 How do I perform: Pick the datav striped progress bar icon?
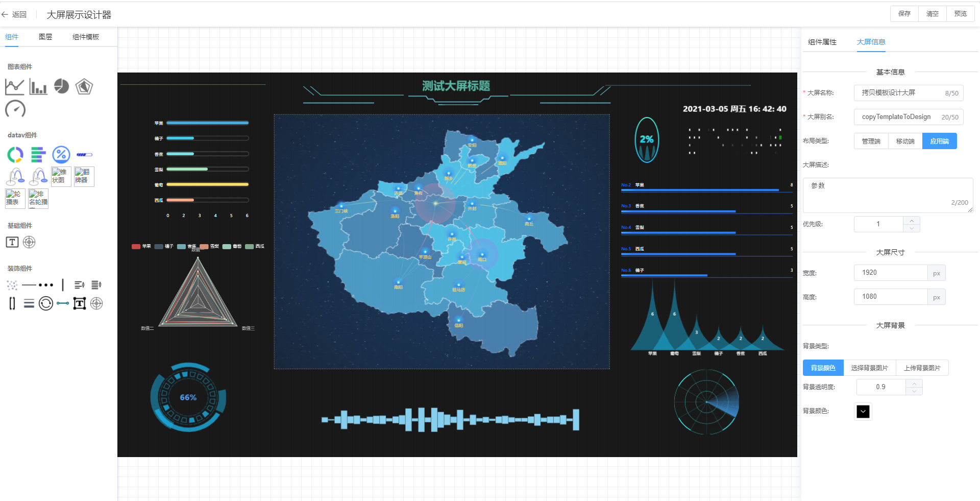[84, 154]
